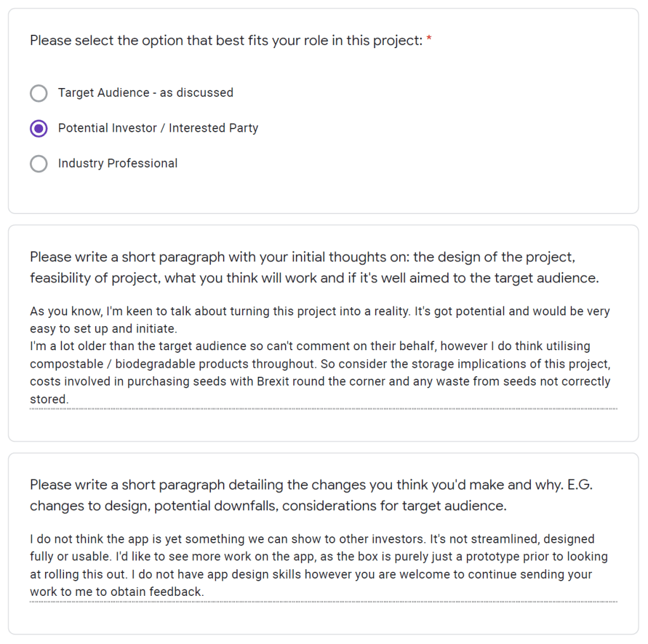Focus the initial thoughts answer text field
The height and width of the screenshot is (644, 648).
click(322, 355)
